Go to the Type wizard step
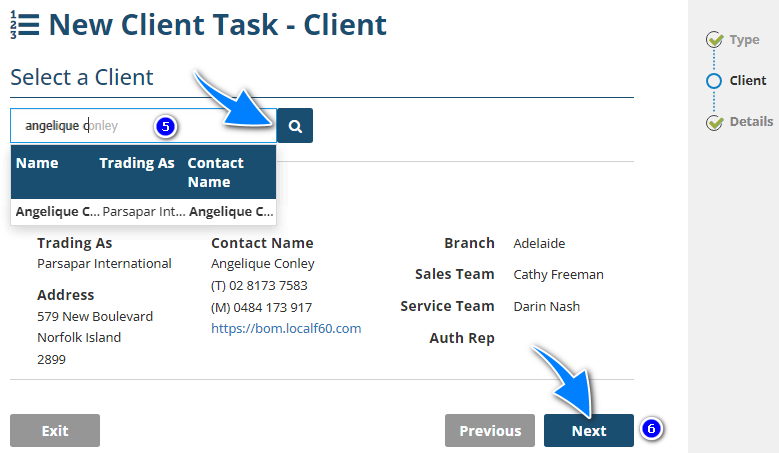 coord(744,40)
